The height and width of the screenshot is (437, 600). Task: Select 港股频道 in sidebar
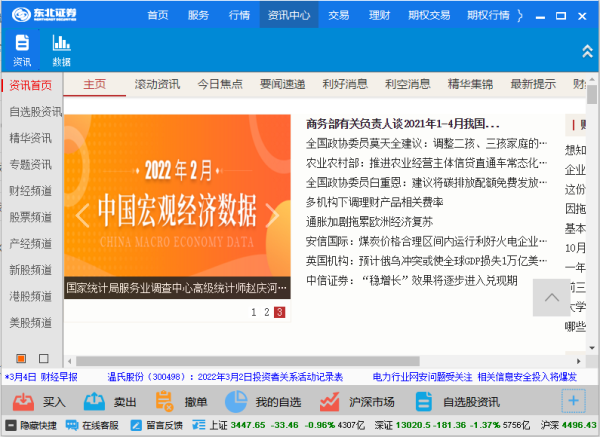[x=31, y=297]
